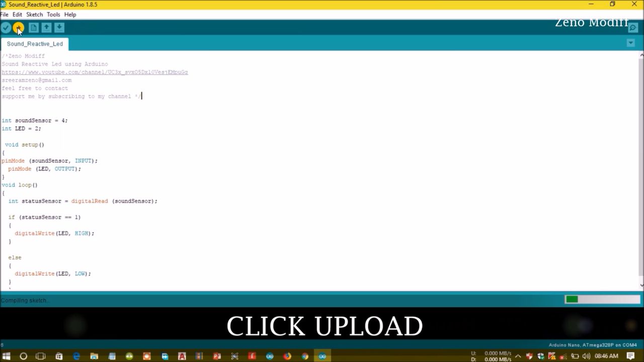This screenshot has width=644, height=362.
Task: Open File Explorer from taskbar
Action: 94,356
